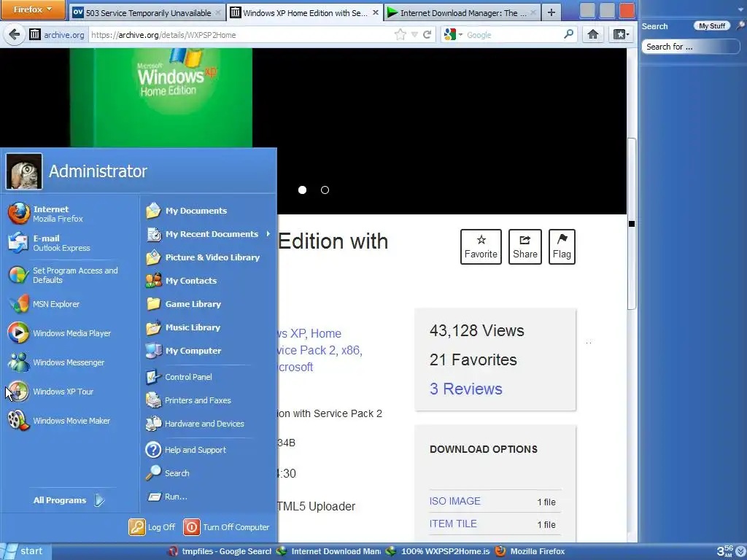The height and width of the screenshot is (560, 747).
Task: Open the 3 Reviews link
Action: (465, 389)
